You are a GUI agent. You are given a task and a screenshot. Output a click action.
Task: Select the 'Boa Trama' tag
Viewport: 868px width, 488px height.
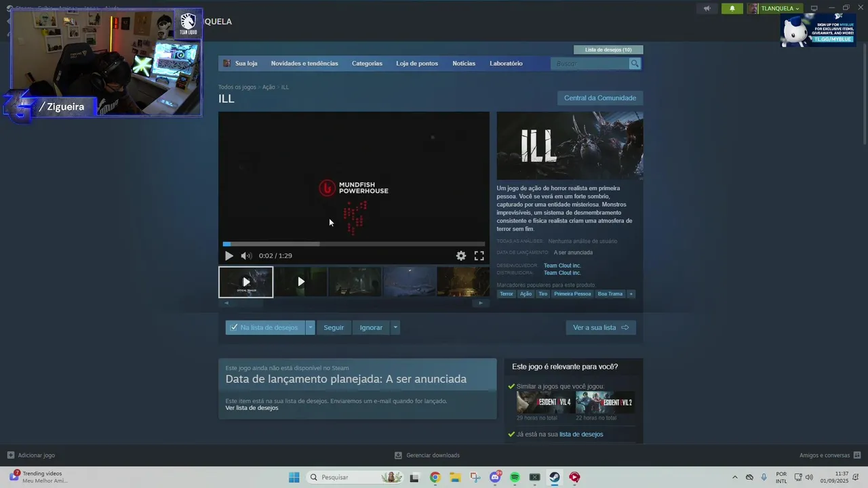[610, 294]
